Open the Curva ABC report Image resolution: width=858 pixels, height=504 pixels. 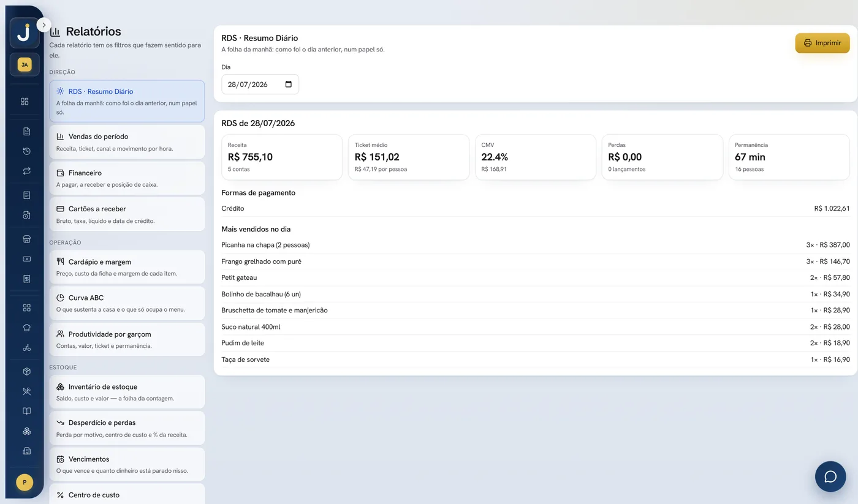(x=127, y=303)
